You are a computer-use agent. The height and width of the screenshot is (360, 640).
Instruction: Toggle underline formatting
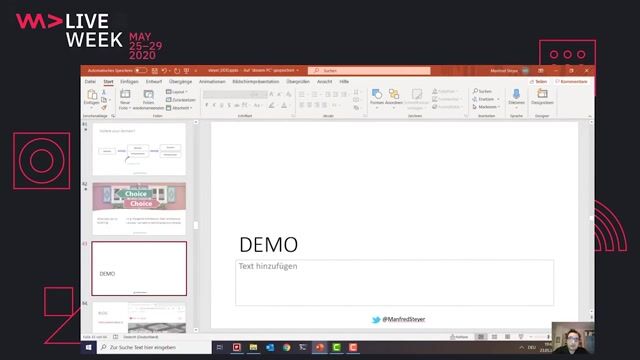tap(222, 105)
